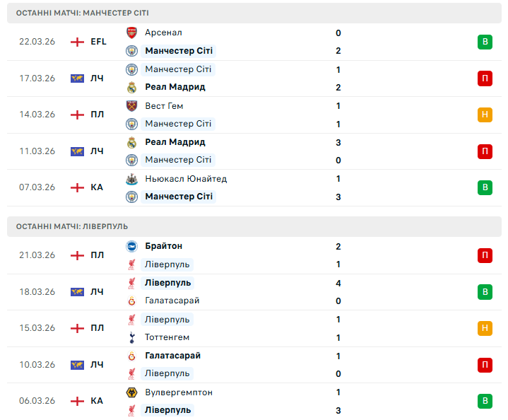Viewport: 508px width, 420px height.
Task: Click the Wolverhampton club crest icon
Action: coord(131,392)
